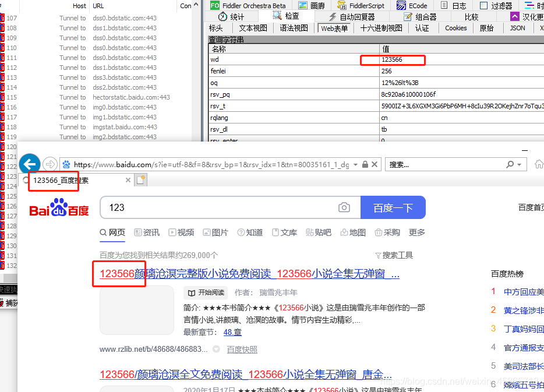
Task: Select the rqlang parameter row
Action: pyautogui.click(x=376, y=118)
